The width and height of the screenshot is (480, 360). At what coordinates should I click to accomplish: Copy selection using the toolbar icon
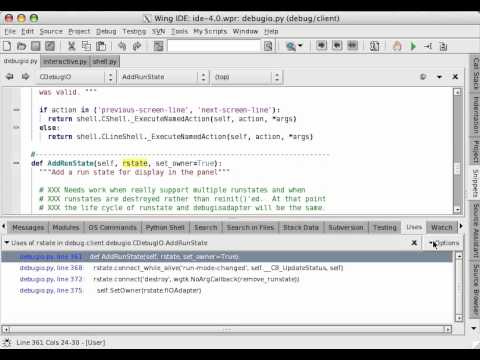tap(86, 46)
